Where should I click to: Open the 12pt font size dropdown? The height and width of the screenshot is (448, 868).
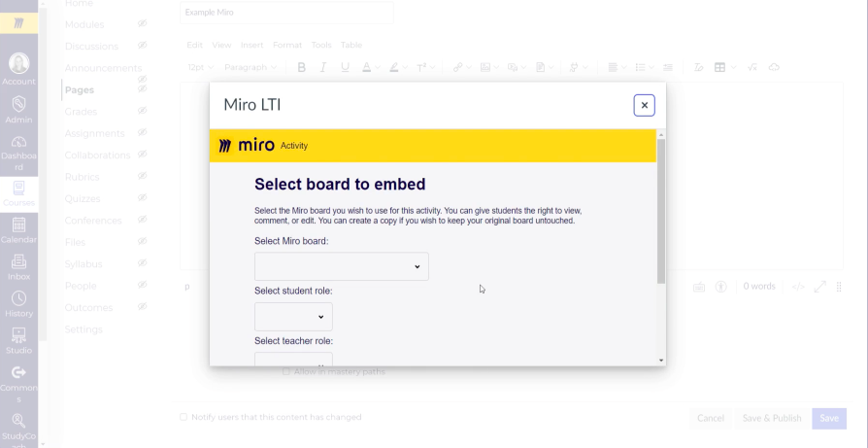coord(200,68)
